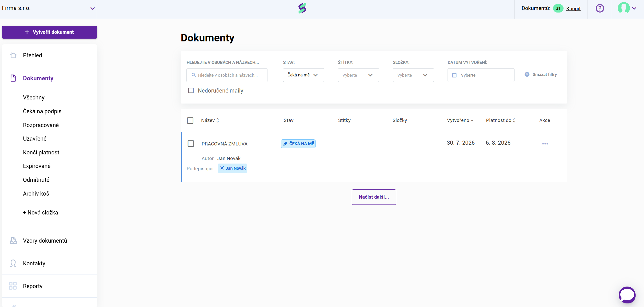Click the Jan Novák signer tag
644x307 pixels.
click(x=232, y=168)
